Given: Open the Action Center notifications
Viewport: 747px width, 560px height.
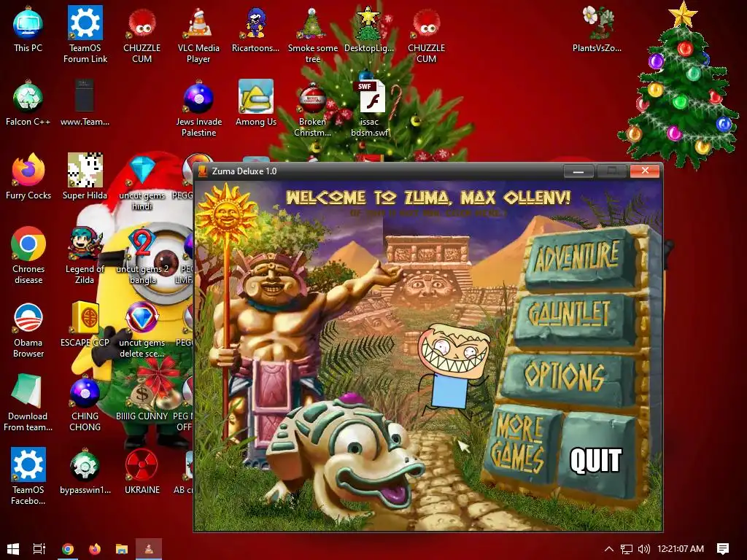Looking at the screenshot, I should [x=723, y=548].
